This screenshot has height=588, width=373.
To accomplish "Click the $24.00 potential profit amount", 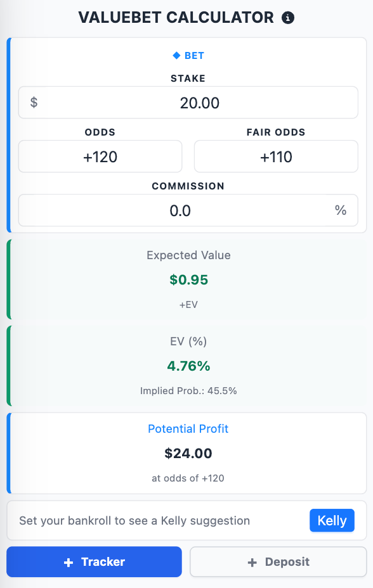I will pos(188,454).
